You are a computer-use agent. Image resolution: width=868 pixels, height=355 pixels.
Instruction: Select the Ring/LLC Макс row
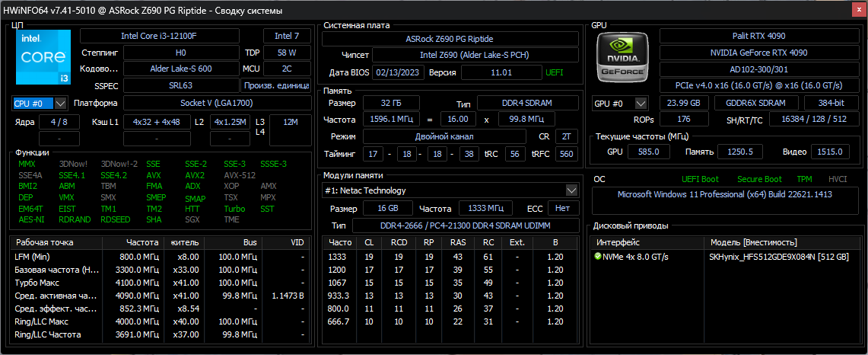coord(161,321)
